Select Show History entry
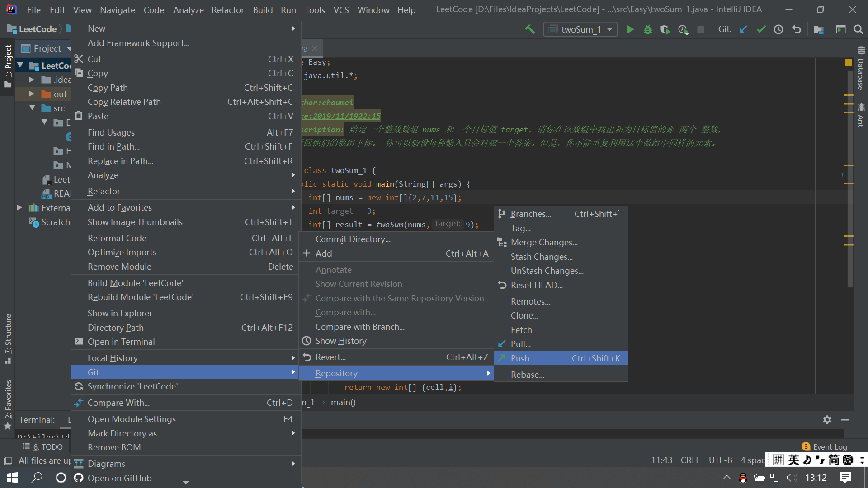The width and height of the screenshot is (868, 488). [396, 341]
